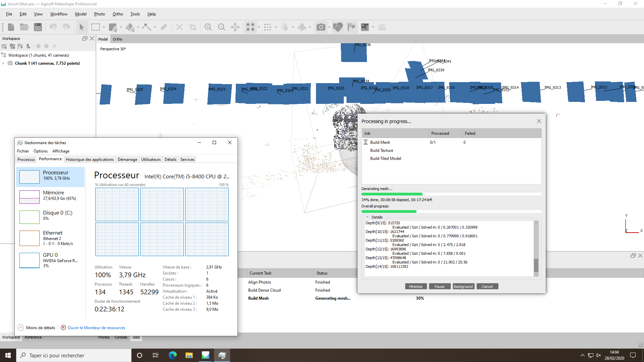644x362 pixels.
Task: Open File Explorer from the taskbar
Action: pos(189,355)
